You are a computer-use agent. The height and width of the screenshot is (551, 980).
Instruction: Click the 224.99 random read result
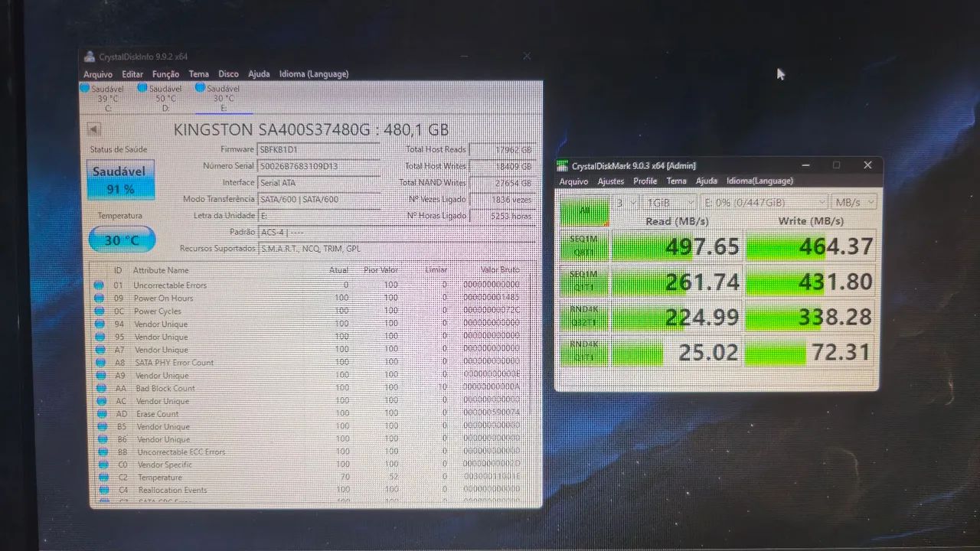click(677, 316)
